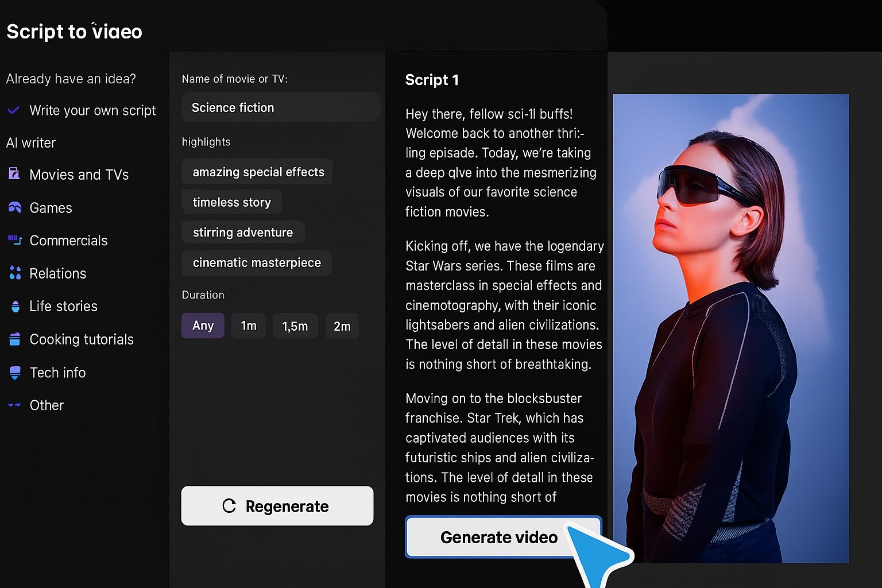This screenshot has width=882, height=588.
Task: Click the Cooking tutorials icon
Action: tap(15, 339)
